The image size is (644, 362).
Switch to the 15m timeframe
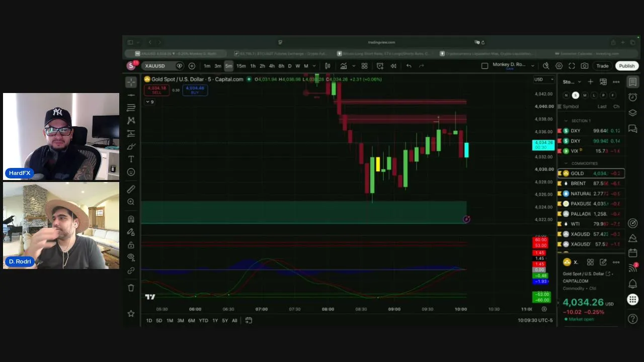pyautogui.click(x=241, y=66)
